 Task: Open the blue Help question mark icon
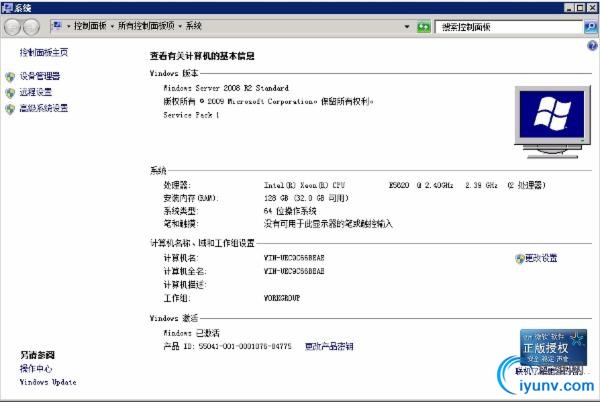(x=592, y=46)
